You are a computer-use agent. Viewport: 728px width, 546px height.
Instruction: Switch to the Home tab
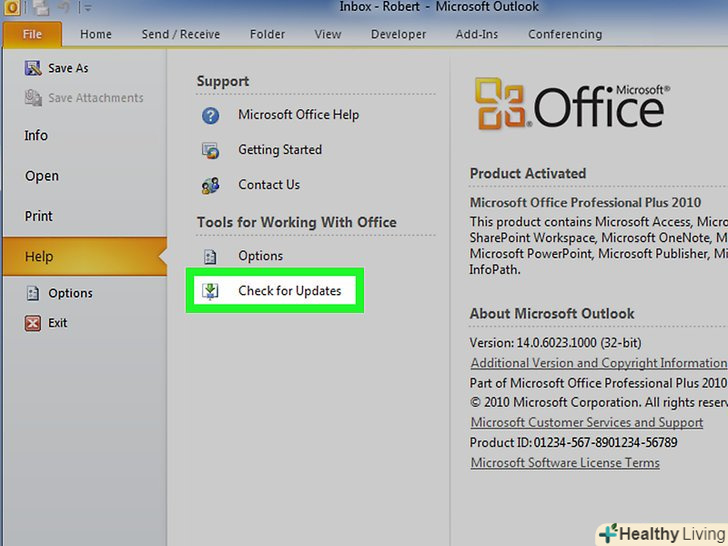pos(96,34)
